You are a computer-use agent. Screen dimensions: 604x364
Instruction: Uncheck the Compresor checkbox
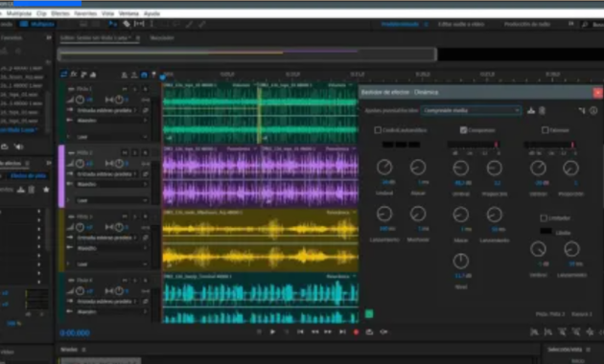[463, 130]
